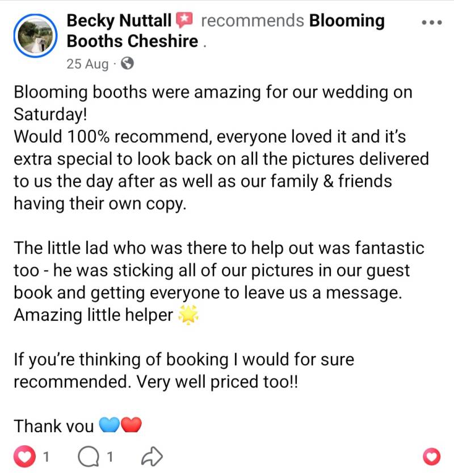Screen dimensions: 454x476
Task: Click the red heart emoji after 'Thank you'
Action: (x=131, y=424)
